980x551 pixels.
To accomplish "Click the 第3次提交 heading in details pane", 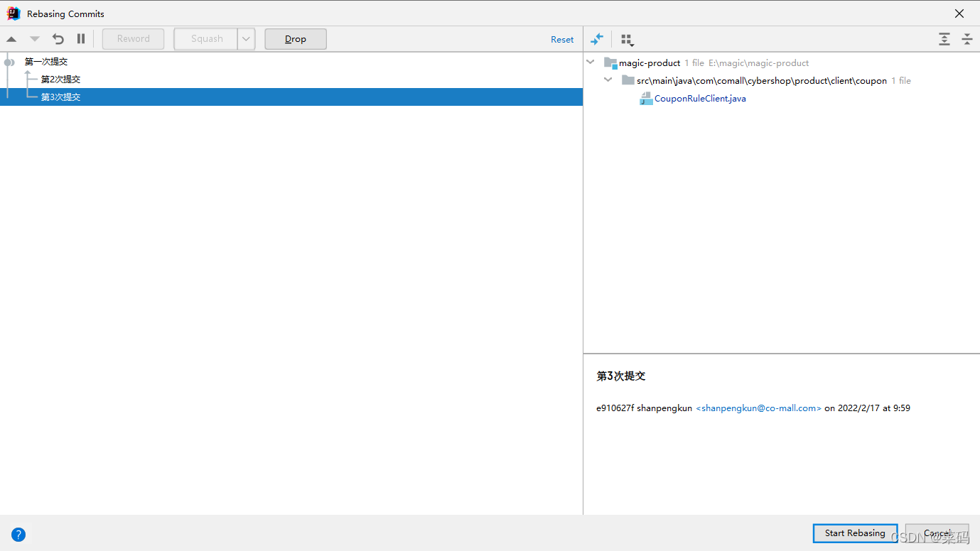I will (621, 376).
